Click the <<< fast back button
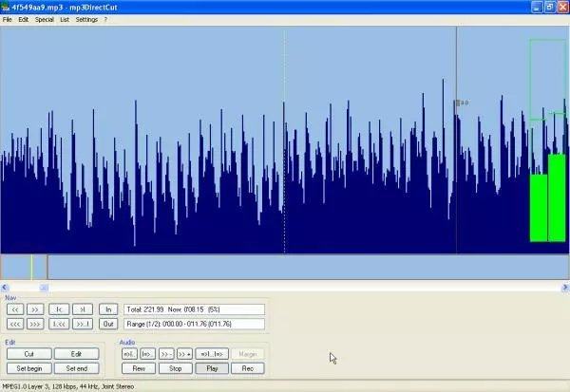The height and width of the screenshot is (392, 570). pos(15,324)
